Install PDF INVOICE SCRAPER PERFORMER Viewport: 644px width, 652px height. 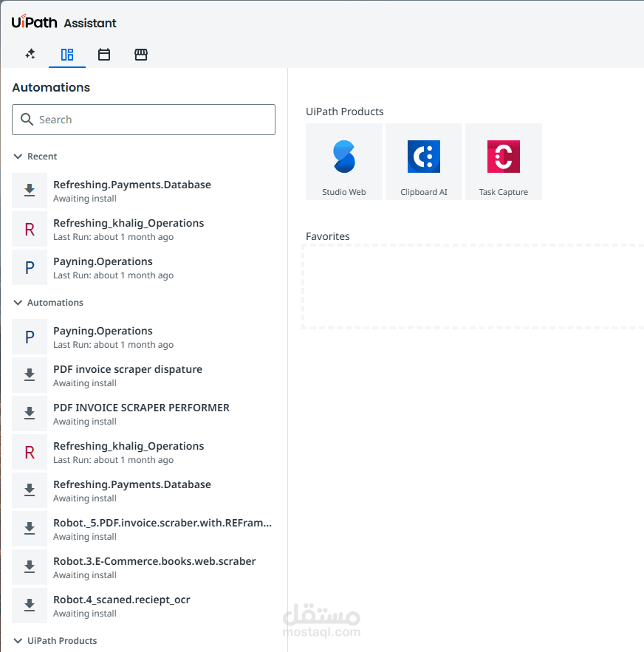coord(30,413)
